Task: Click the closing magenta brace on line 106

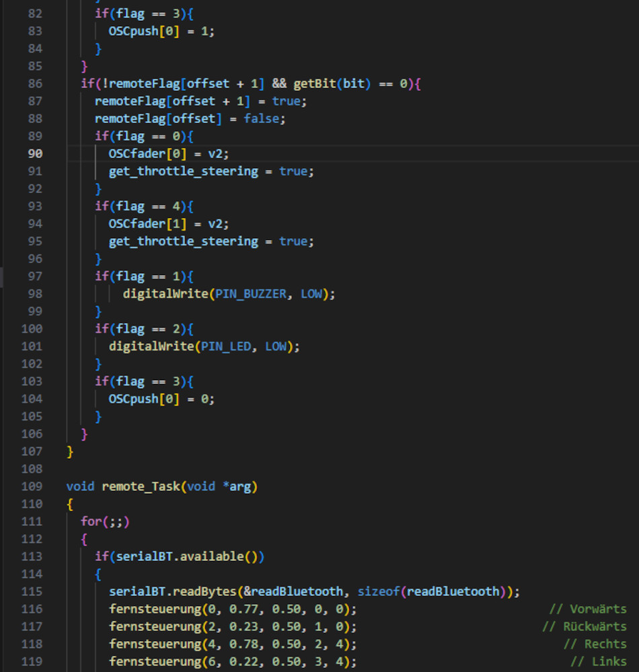Action: (x=84, y=434)
